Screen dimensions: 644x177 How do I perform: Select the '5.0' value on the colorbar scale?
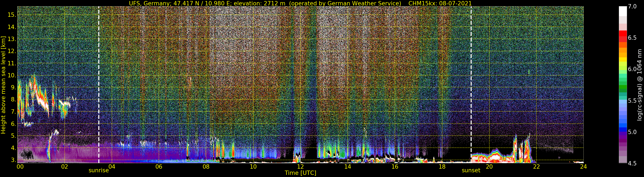(632, 132)
